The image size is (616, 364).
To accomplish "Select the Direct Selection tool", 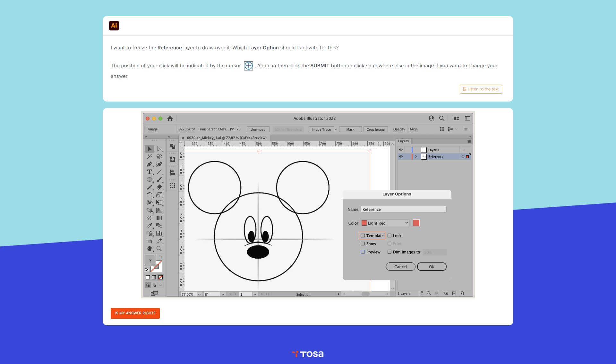I will [159, 149].
